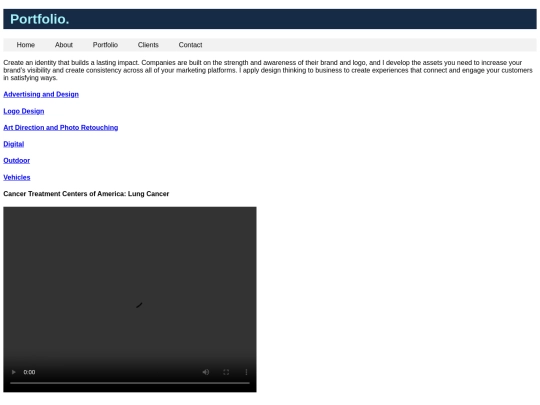Mute the video with the speaker icon
540x405 pixels.
206,372
